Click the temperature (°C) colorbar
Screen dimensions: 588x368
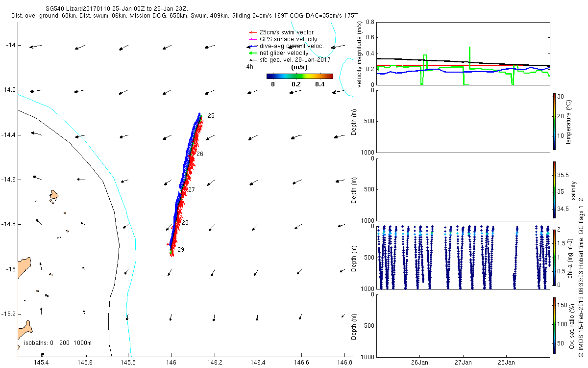555,121
